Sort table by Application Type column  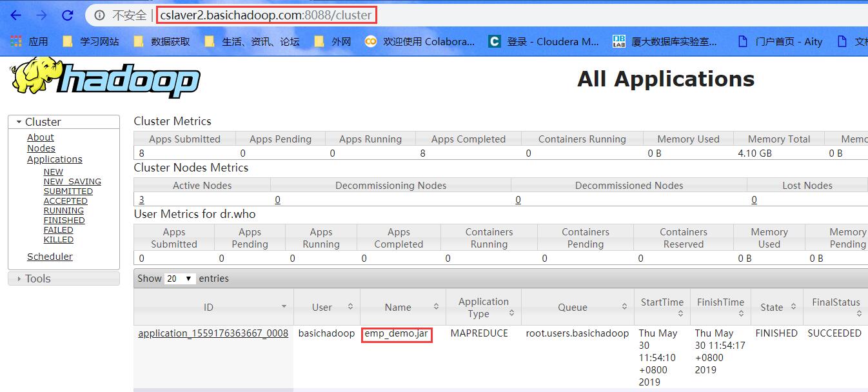[484, 307]
